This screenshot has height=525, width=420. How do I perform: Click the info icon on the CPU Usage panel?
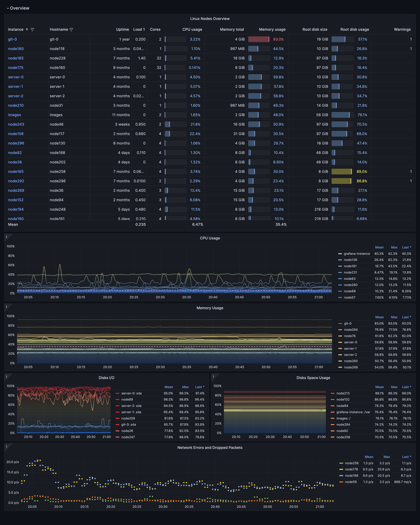(x=7, y=237)
